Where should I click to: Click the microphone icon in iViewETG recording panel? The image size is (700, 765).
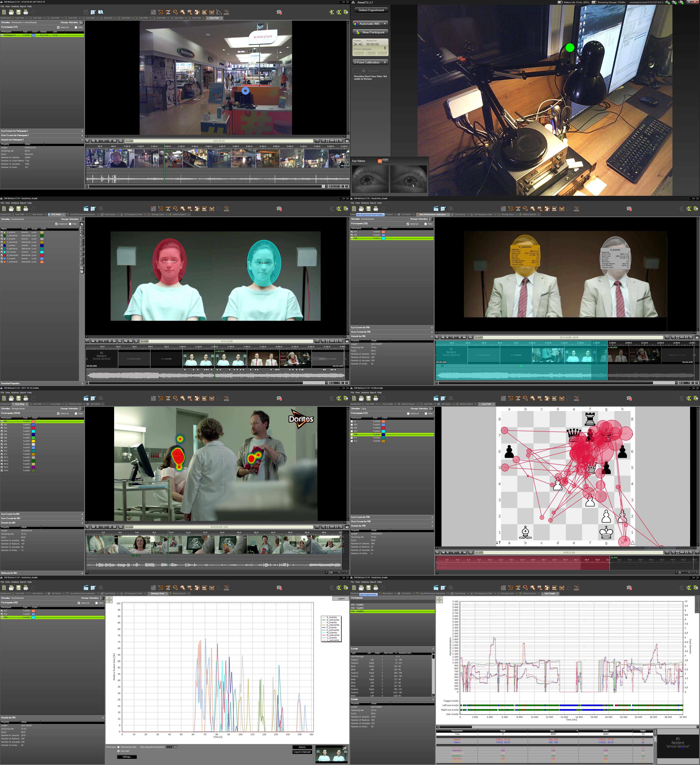(x=385, y=48)
